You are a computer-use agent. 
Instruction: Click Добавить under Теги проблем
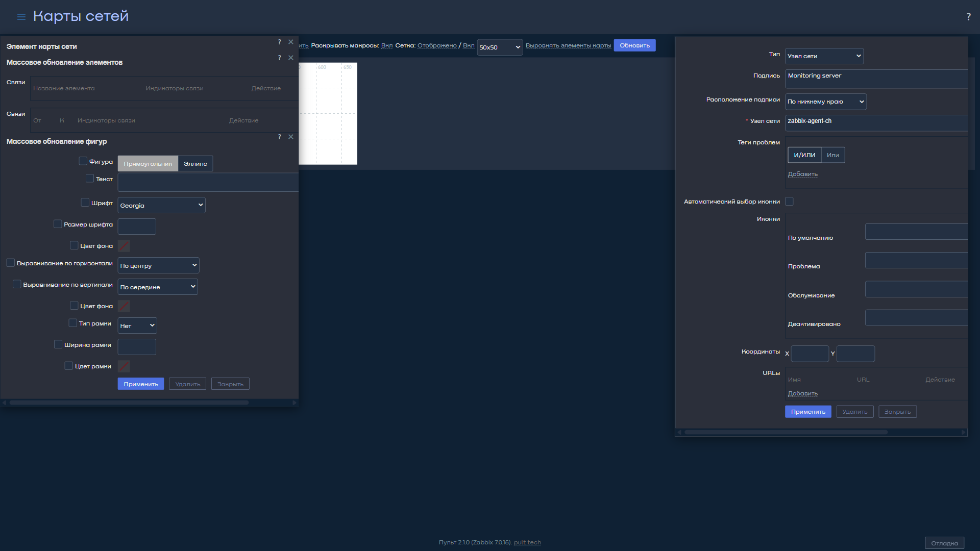[x=802, y=174]
